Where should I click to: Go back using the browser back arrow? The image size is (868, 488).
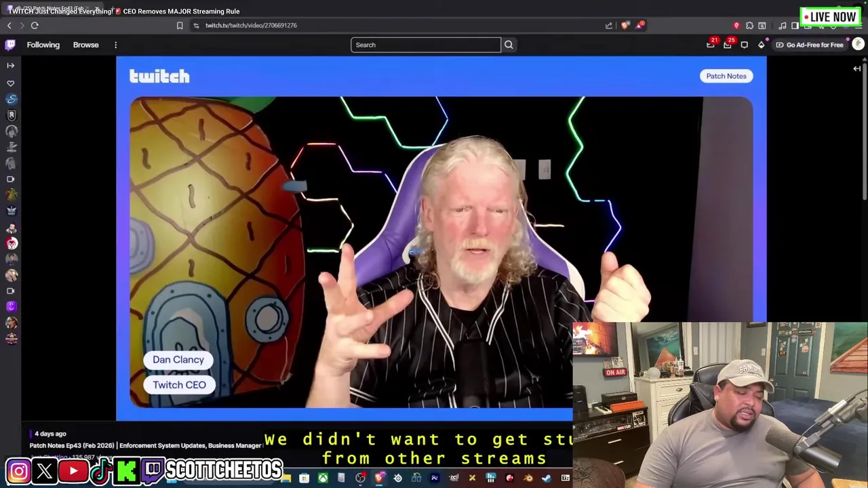(9, 25)
